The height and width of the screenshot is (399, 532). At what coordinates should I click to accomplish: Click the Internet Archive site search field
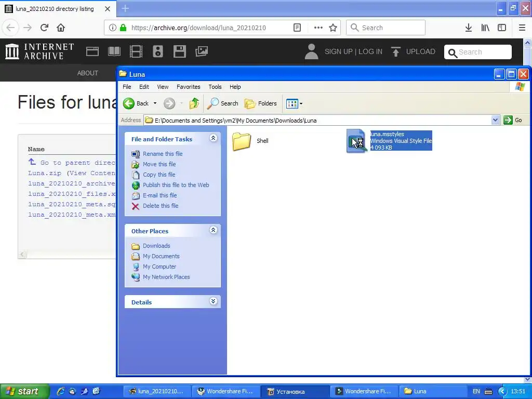[478, 52]
